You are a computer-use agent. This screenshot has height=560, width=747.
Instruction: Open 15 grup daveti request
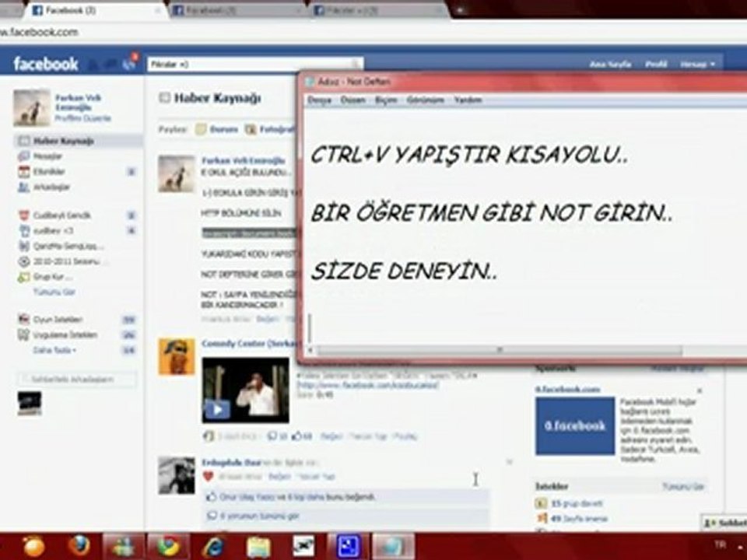(x=577, y=503)
